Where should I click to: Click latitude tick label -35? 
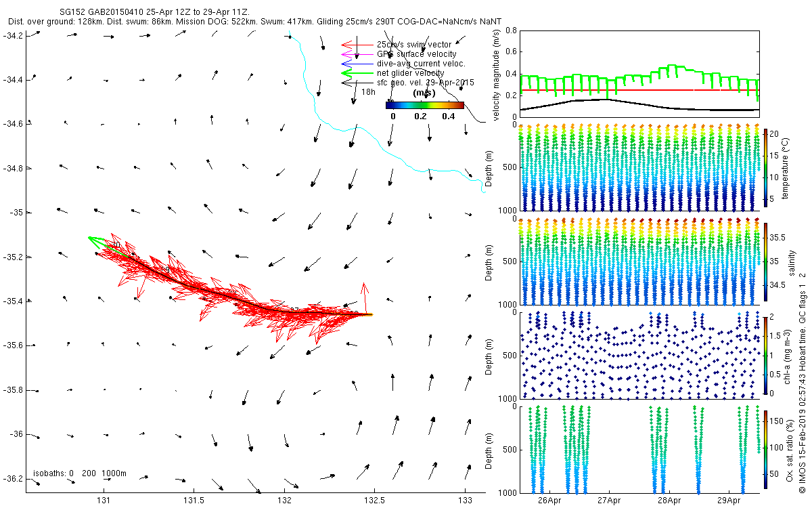tap(16, 213)
